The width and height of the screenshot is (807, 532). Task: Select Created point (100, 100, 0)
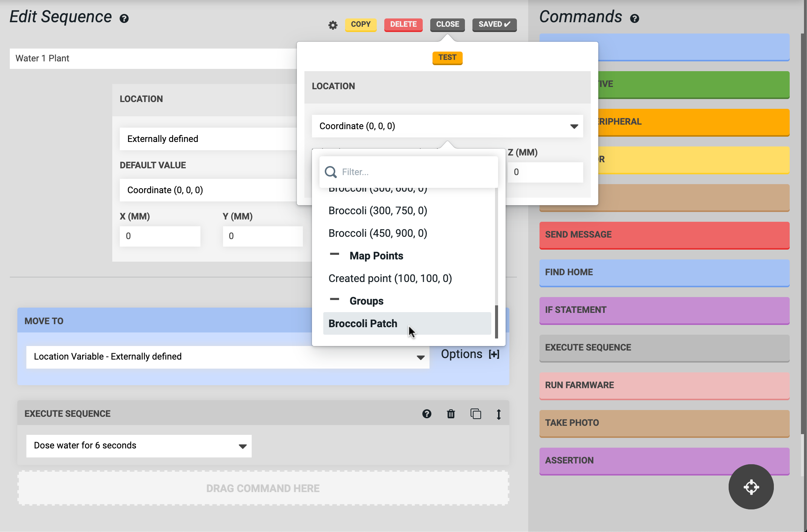pyautogui.click(x=390, y=278)
